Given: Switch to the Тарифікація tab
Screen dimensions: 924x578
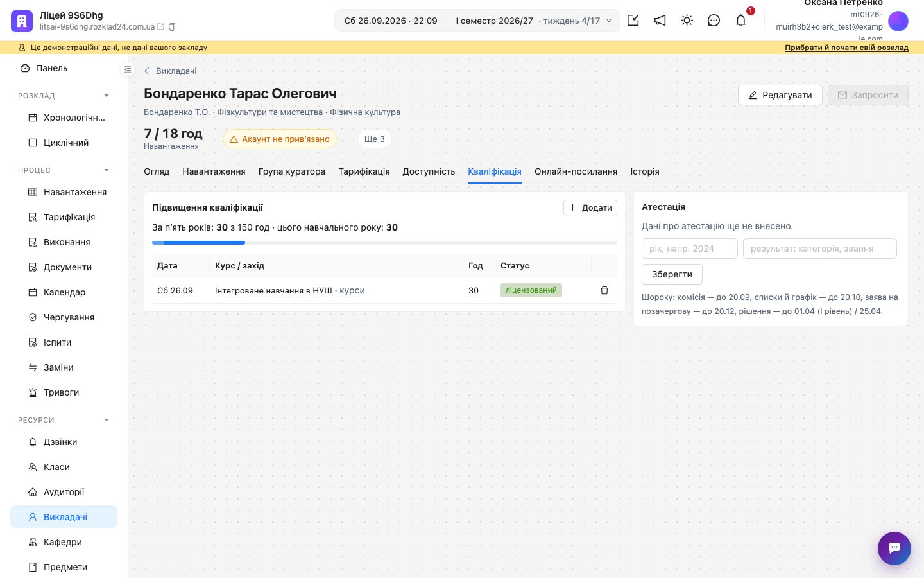Looking at the screenshot, I should click(x=364, y=171).
